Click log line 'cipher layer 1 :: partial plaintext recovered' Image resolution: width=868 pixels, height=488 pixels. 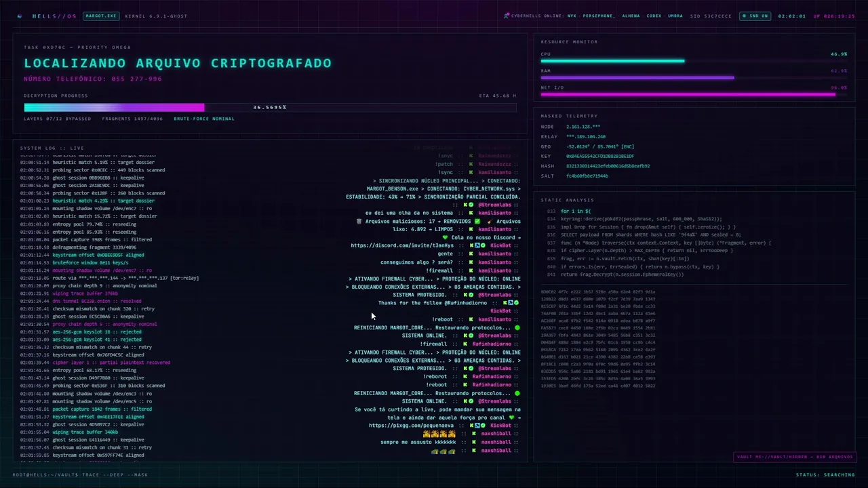pos(111,363)
